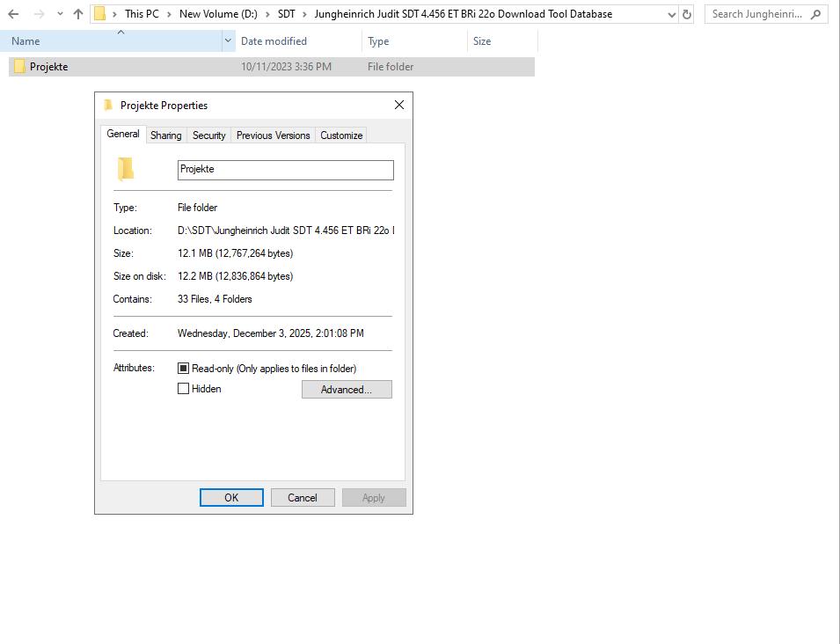This screenshot has width=840, height=644.
Task: Click the folder name field containing Projekte
Action: coord(286,170)
